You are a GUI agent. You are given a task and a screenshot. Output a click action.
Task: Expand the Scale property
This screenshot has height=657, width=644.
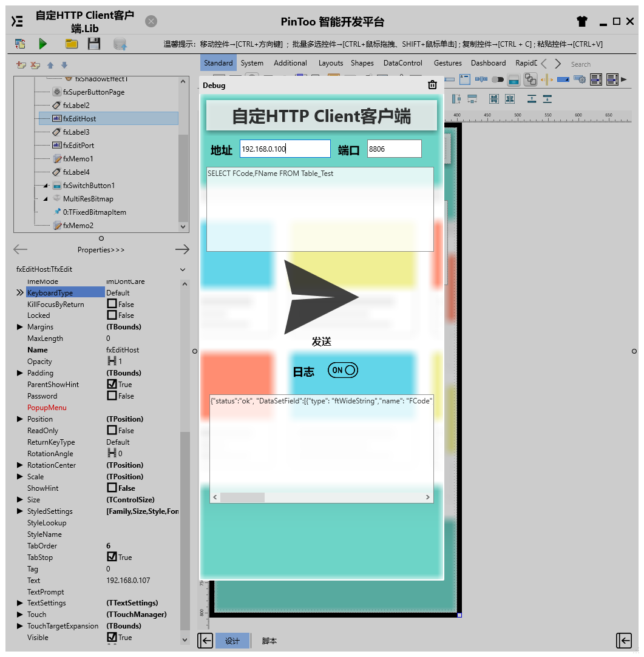click(x=19, y=476)
